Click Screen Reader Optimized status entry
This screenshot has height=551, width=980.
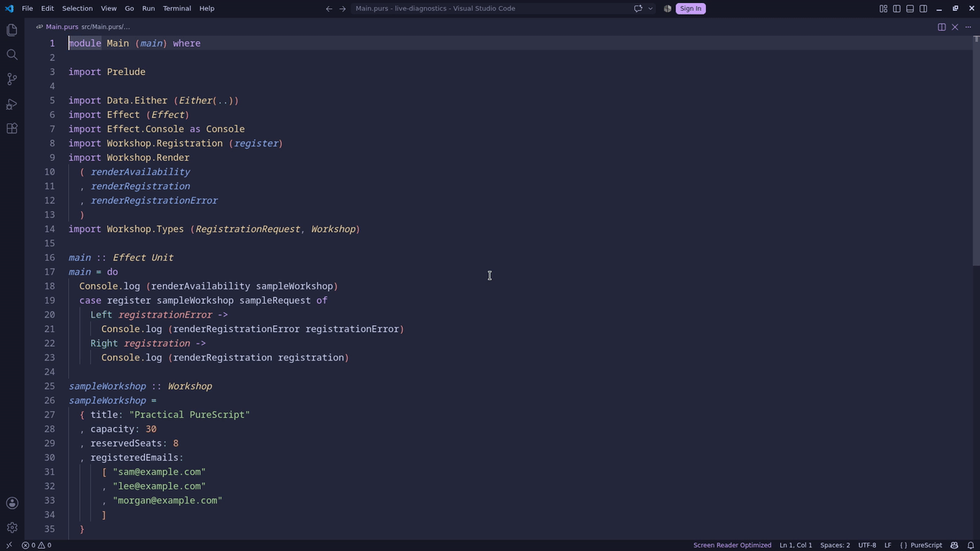pos(732,545)
